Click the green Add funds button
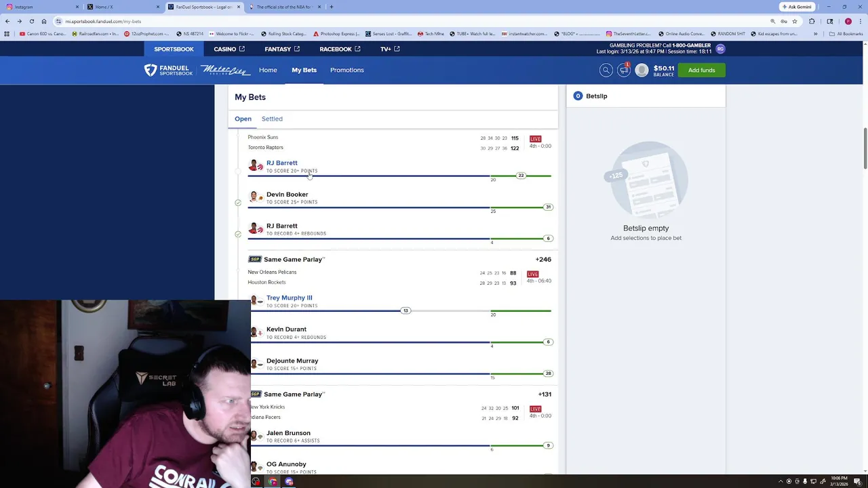868x488 pixels. pyautogui.click(x=701, y=70)
